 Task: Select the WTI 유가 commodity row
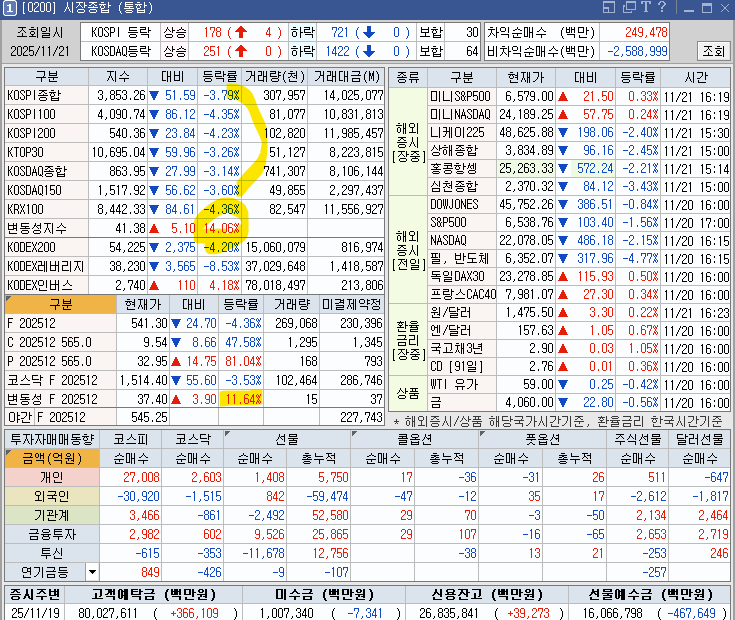tap(579, 384)
